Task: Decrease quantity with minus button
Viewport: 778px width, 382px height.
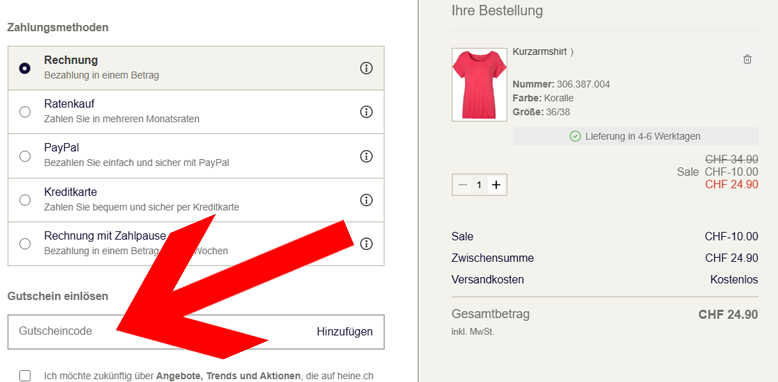Action: point(463,185)
